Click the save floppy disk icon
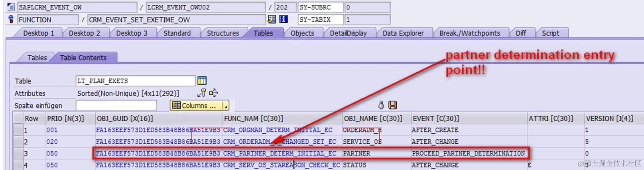 (x=393, y=105)
